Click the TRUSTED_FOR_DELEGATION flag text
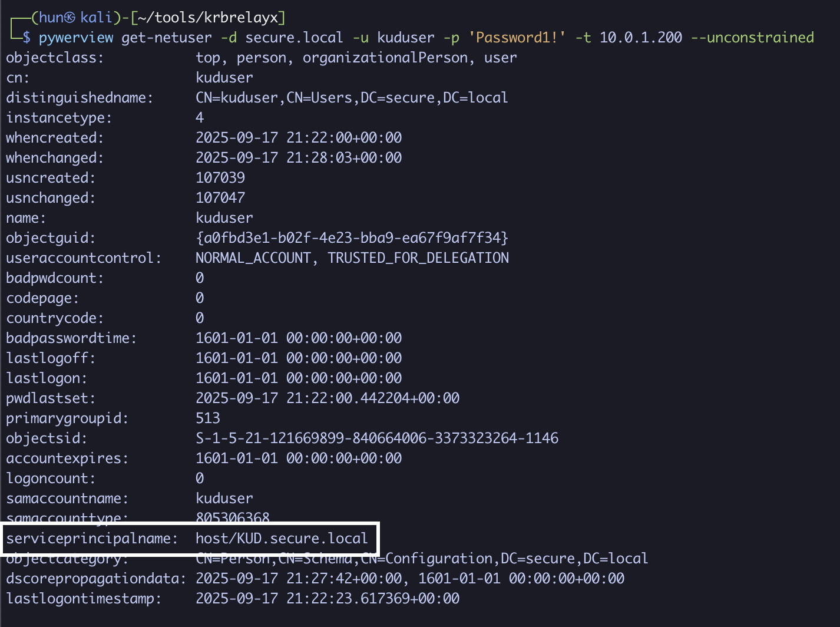This screenshot has width=840, height=627. 418,258
